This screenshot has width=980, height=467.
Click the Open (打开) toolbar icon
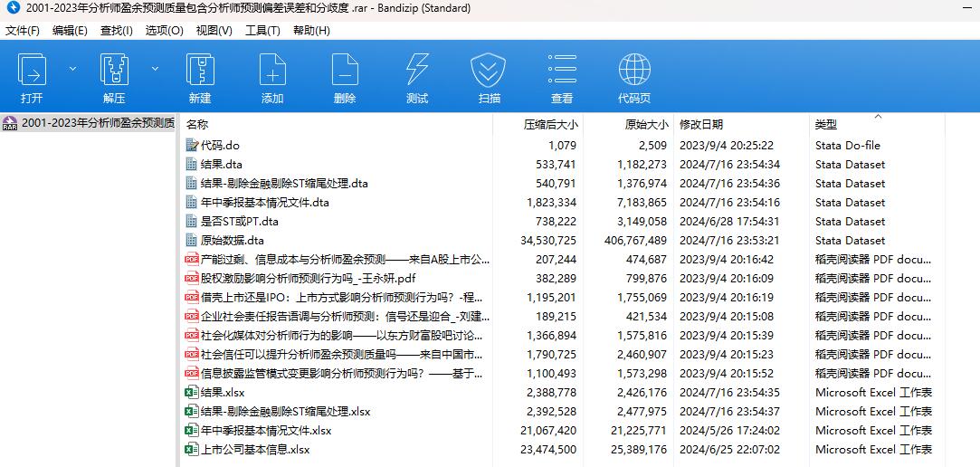coord(32,70)
